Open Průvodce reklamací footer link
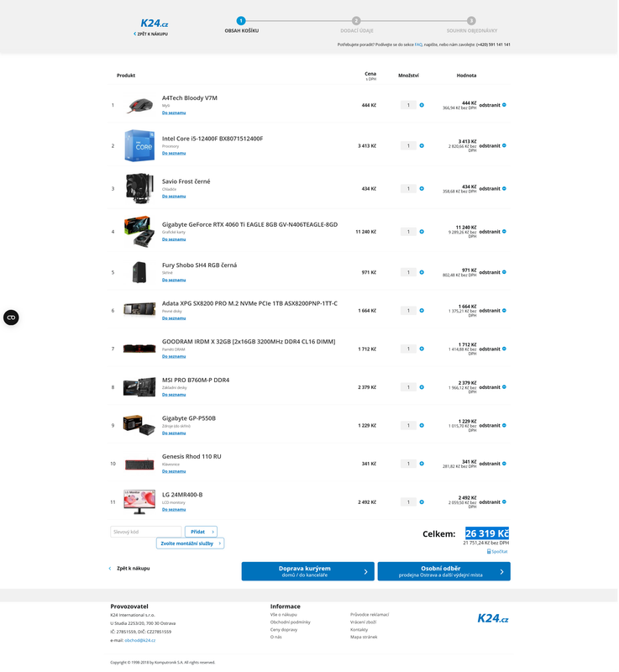 point(370,616)
